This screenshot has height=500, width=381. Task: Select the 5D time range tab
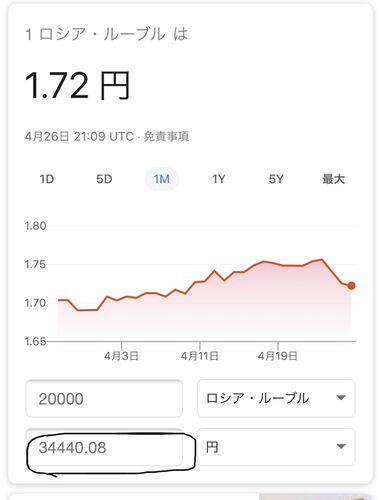tap(104, 179)
